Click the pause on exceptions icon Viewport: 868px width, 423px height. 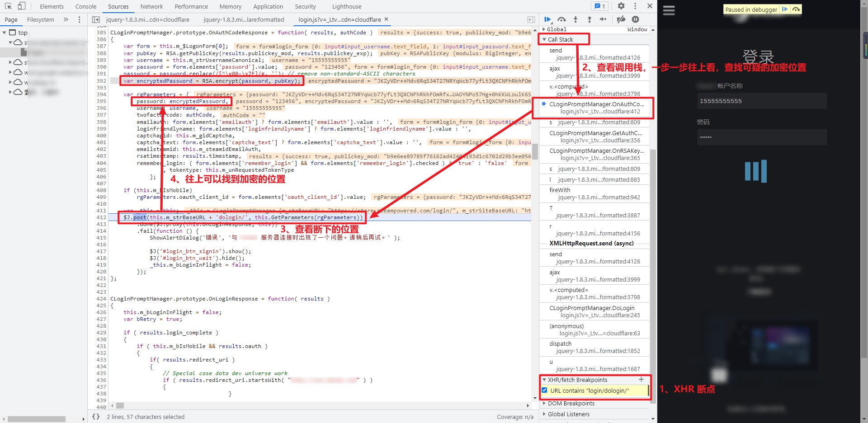pyautogui.click(x=635, y=19)
